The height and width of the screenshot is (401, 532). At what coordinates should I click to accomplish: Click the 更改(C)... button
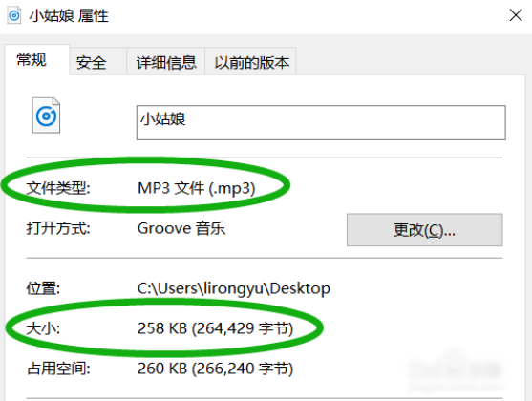point(424,230)
